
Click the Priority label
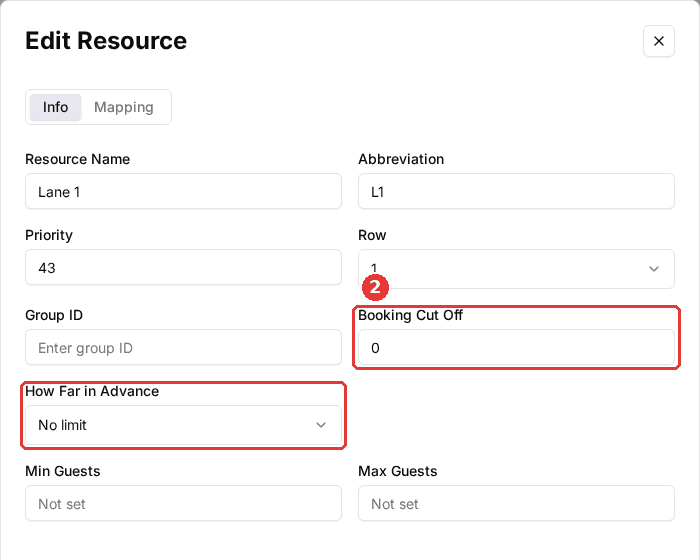click(49, 235)
